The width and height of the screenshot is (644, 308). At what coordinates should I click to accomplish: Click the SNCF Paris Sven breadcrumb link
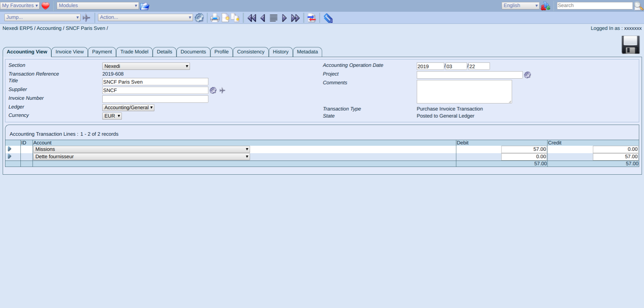86,28
